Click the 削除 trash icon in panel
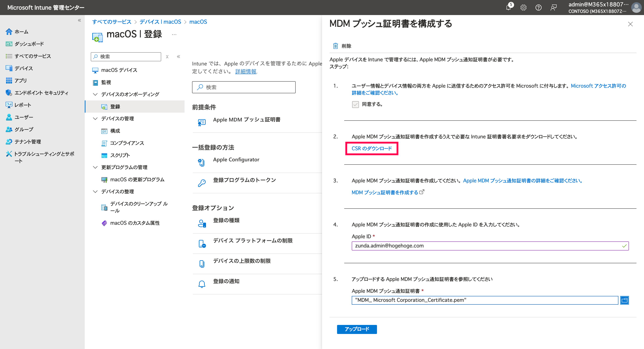Screen dimensions: 644x349 click(x=336, y=46)
